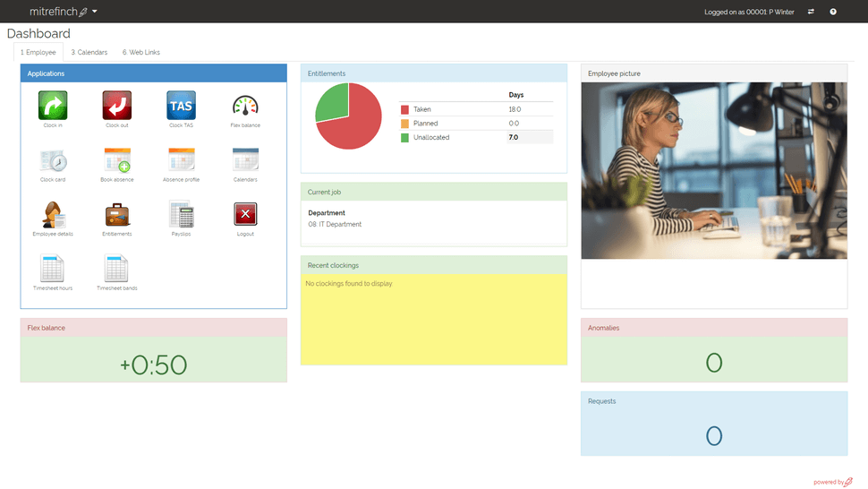
Task: Open the Absence profile calendar icon
Action: click(181, 159)
